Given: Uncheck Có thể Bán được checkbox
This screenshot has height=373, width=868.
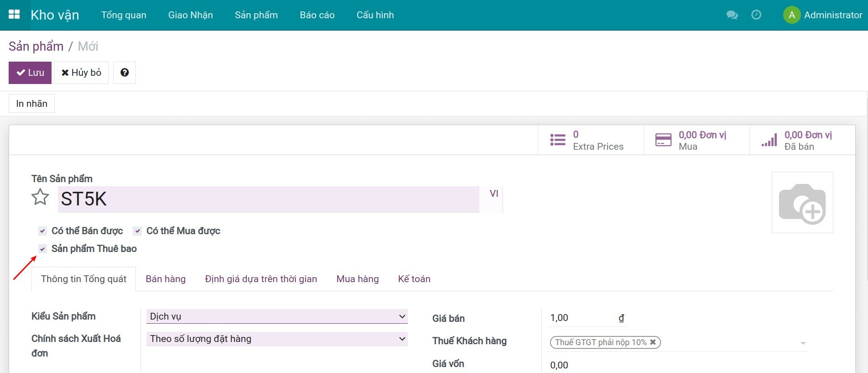Looking at the screenshot, I should pos(43,231).
